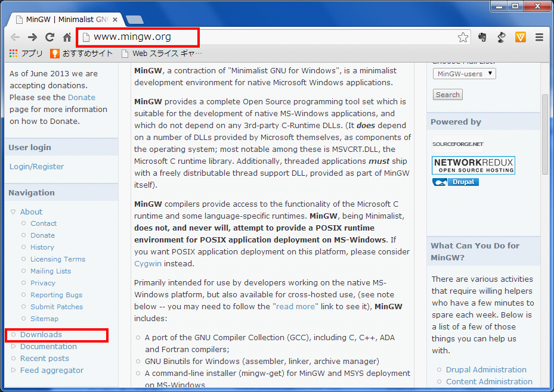
Task: Expand the Documentation navigation section
Action: [x=14, y=347]
